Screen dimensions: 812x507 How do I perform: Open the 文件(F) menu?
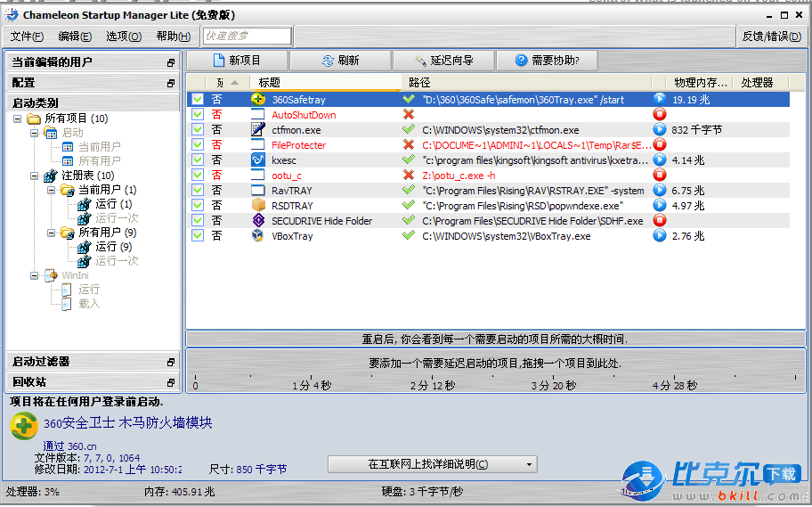(27, 37)
